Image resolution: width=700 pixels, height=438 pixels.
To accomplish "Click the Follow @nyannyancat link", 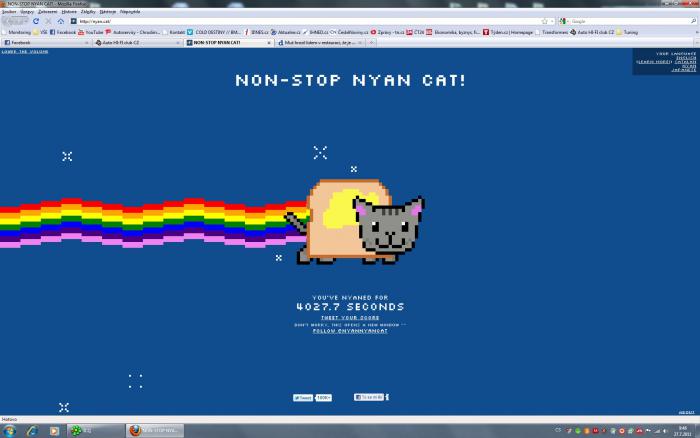I will (x=350, y=330).
